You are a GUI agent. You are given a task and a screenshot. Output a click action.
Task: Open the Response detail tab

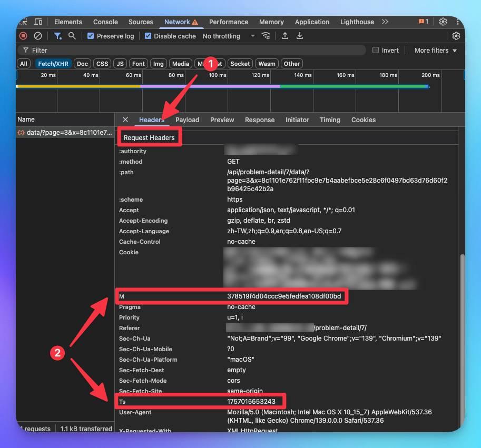pos(260,120)
